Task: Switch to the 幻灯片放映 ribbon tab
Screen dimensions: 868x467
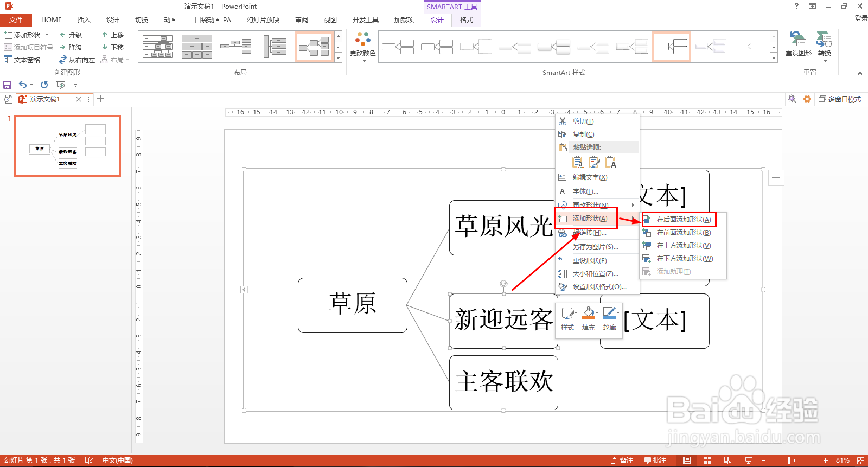Action: pyautogui.click(x=263, y=20)
